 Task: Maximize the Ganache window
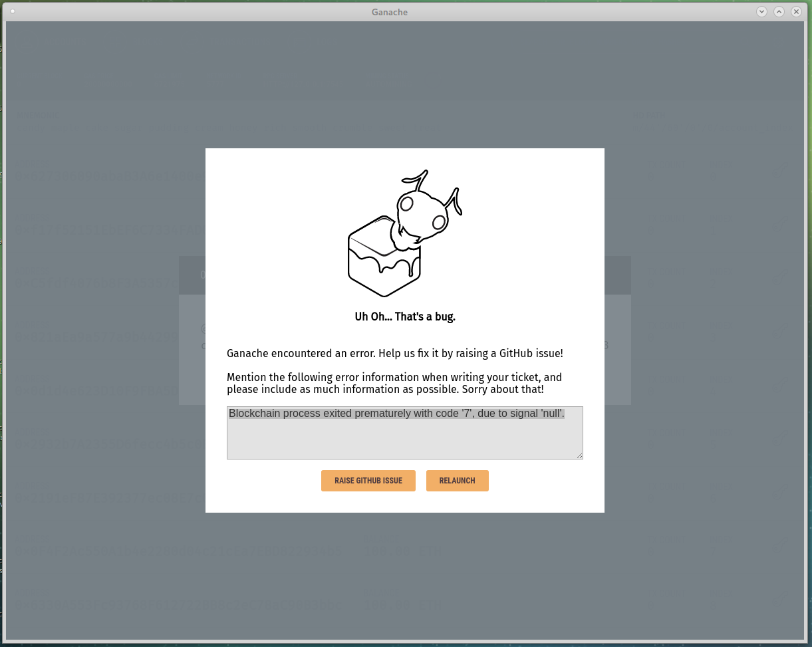[x=779, y=11]
